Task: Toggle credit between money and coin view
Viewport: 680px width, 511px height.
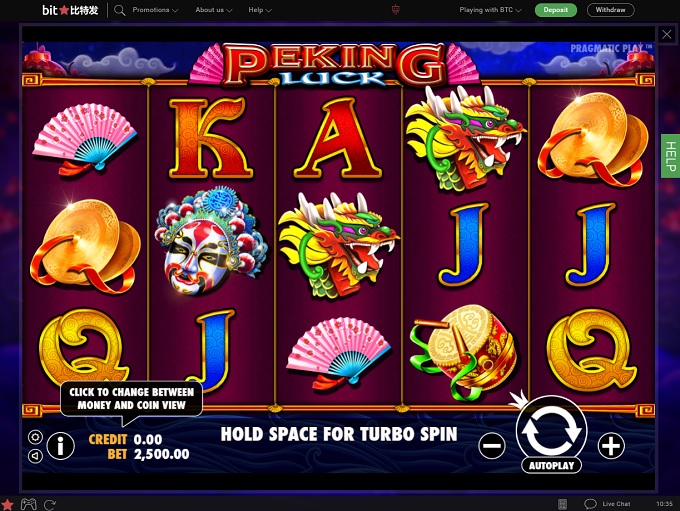Action: tap(125, 439)
